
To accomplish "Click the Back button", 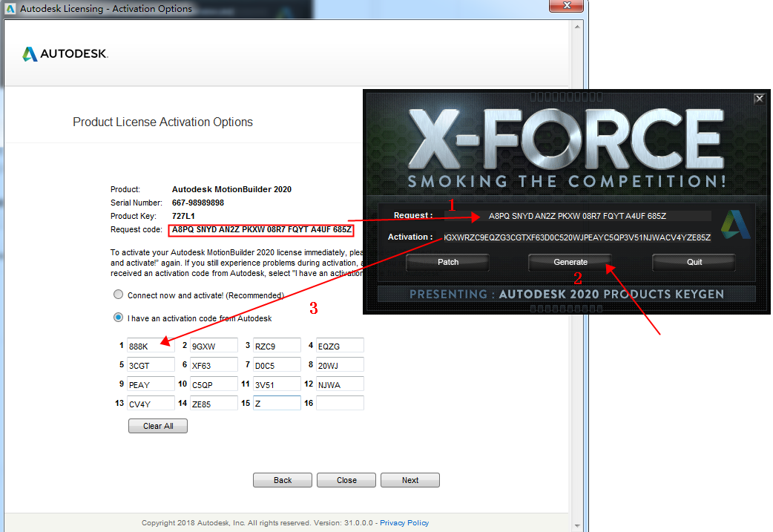I will pos(283,480).
